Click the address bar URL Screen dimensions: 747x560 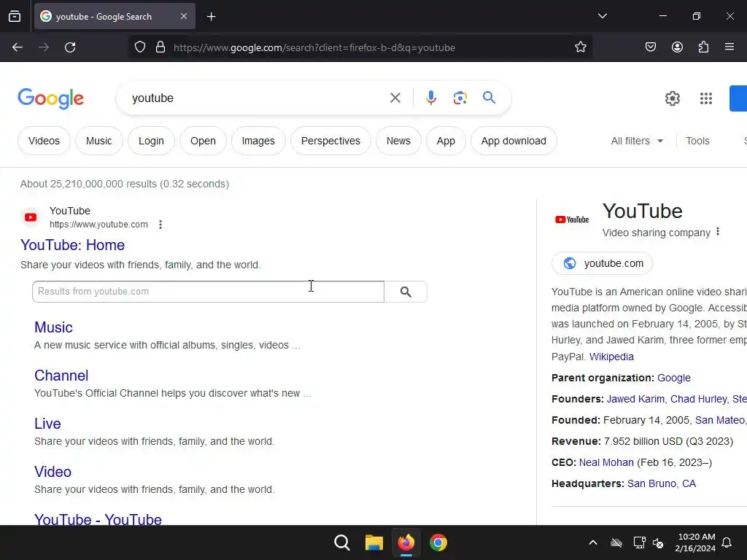[x=314, y=47]
